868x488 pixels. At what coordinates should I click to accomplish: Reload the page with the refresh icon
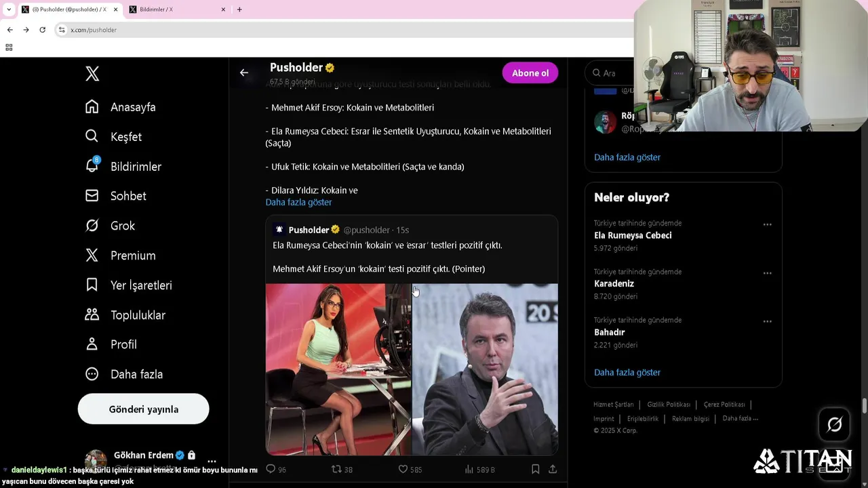click(42, 30)
